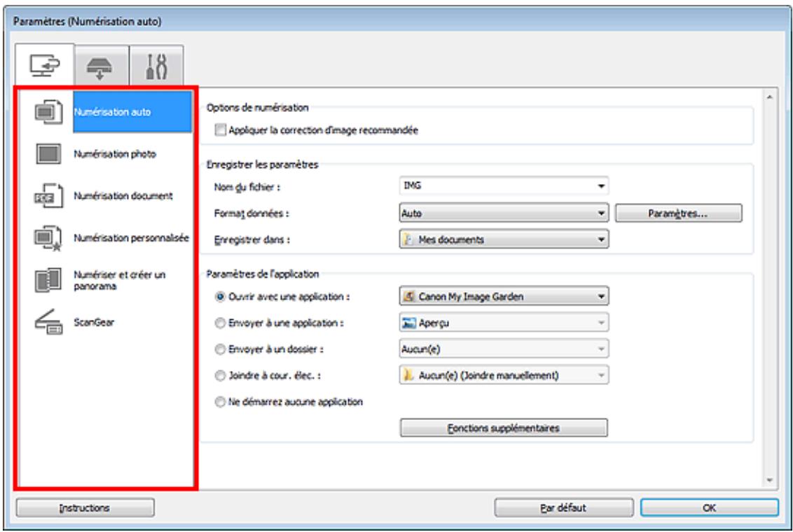Image resolution: width=793 pixels, height=532 pixels.
Task: Expand the Format données dropdown
Action: 502,214
